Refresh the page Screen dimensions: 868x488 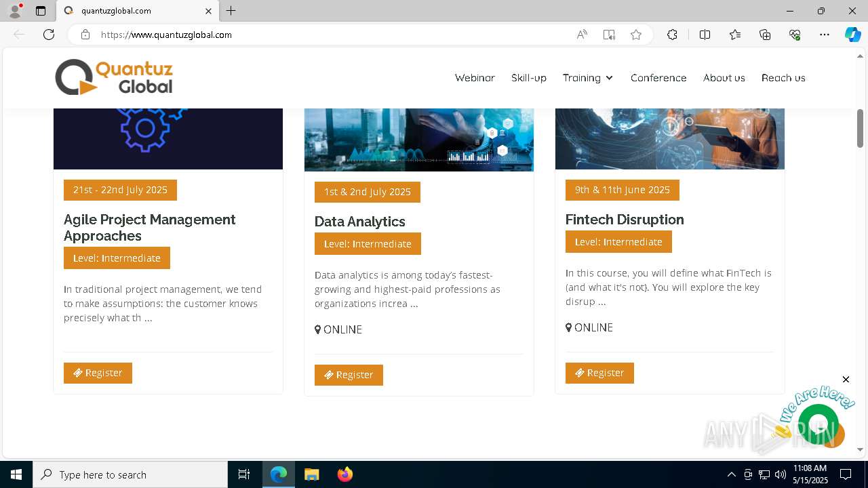tap(49, 35)
